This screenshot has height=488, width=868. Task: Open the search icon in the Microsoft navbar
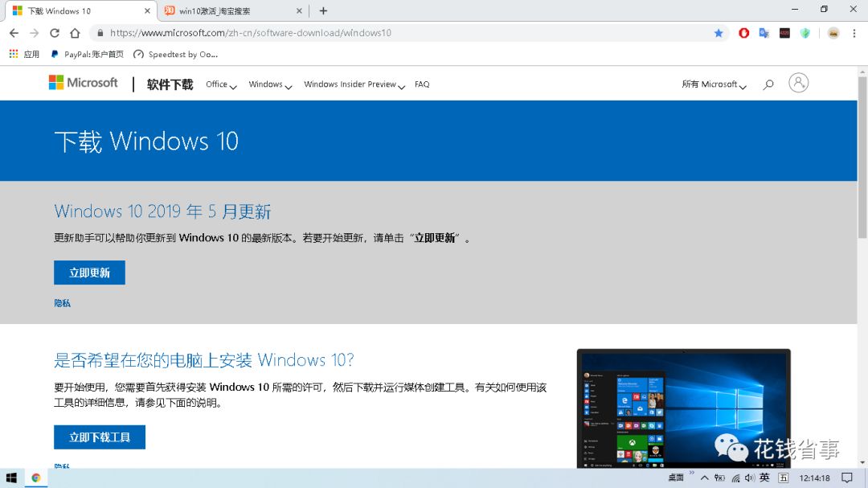(768, 82)
